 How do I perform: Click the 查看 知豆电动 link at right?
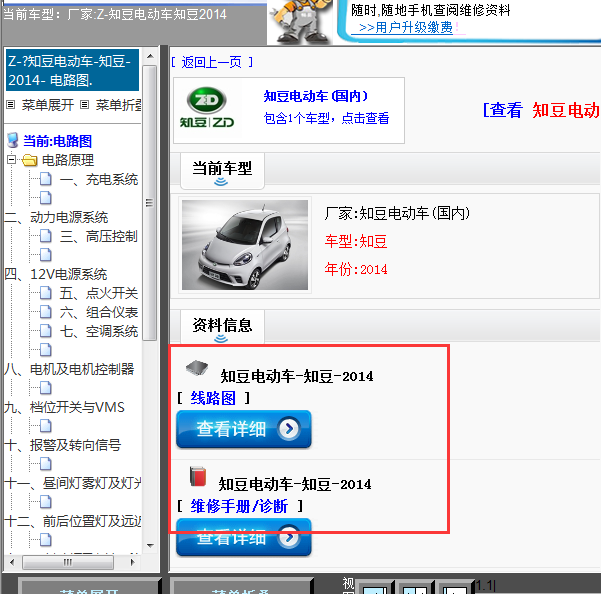(541, 110)
